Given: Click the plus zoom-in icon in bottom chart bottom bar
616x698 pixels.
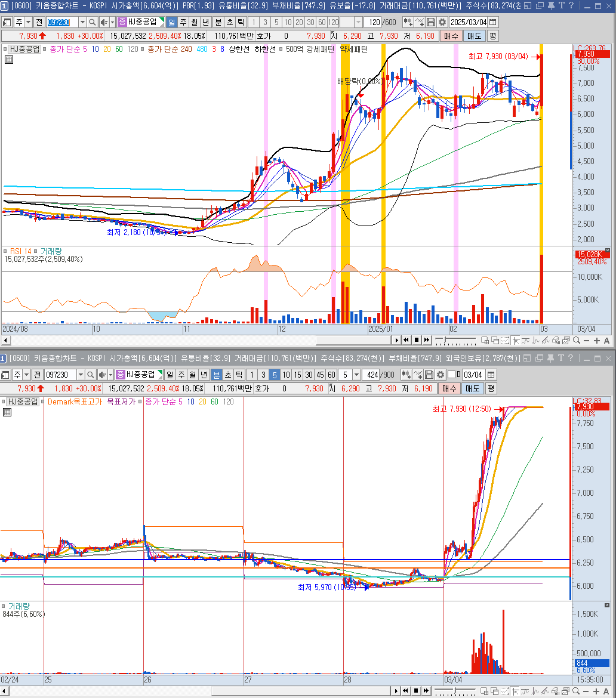Looking at the screenshot, I should tap(596, 691).
